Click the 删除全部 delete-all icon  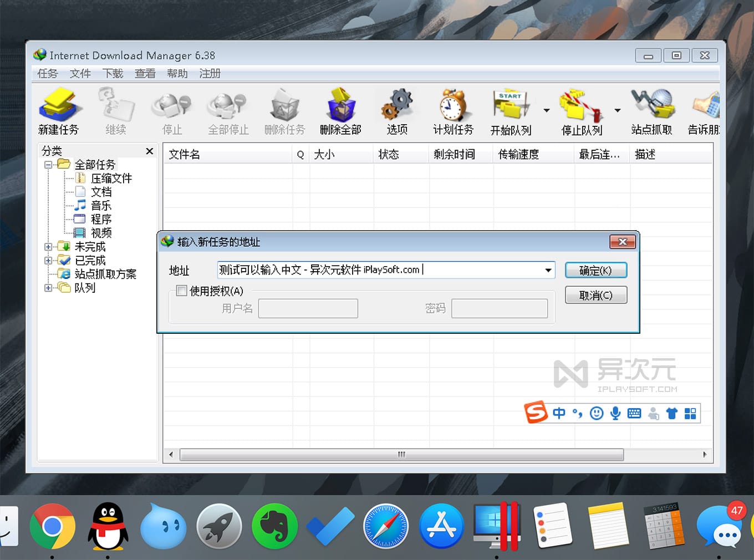pos(340,111)
